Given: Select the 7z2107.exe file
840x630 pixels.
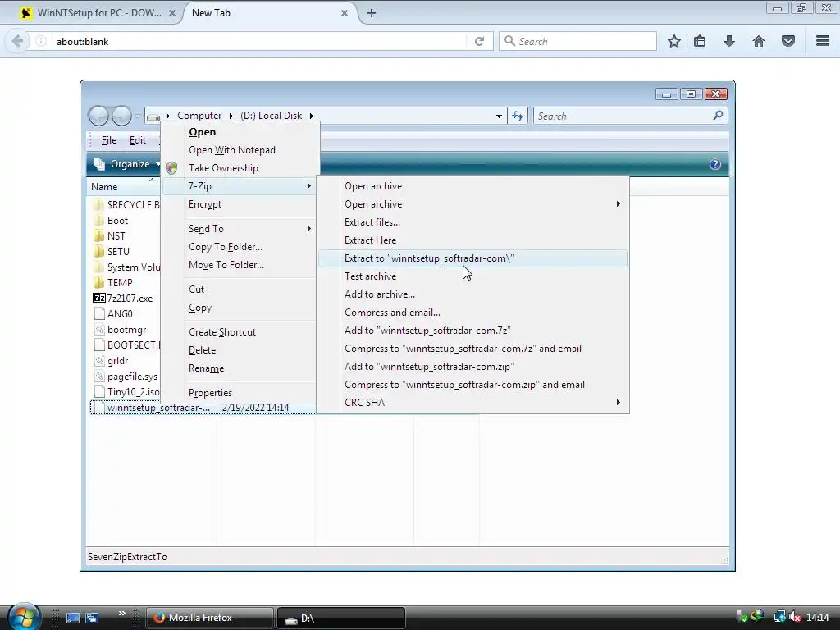Looking at the screenshot, I should 123,299.
